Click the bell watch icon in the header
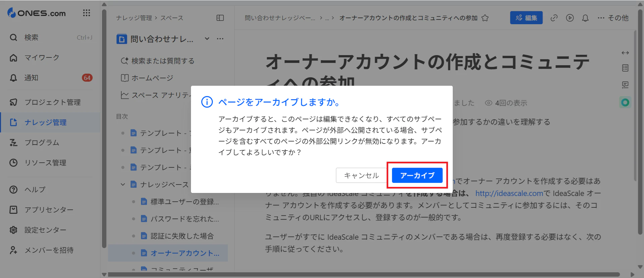 coord(585,18)
